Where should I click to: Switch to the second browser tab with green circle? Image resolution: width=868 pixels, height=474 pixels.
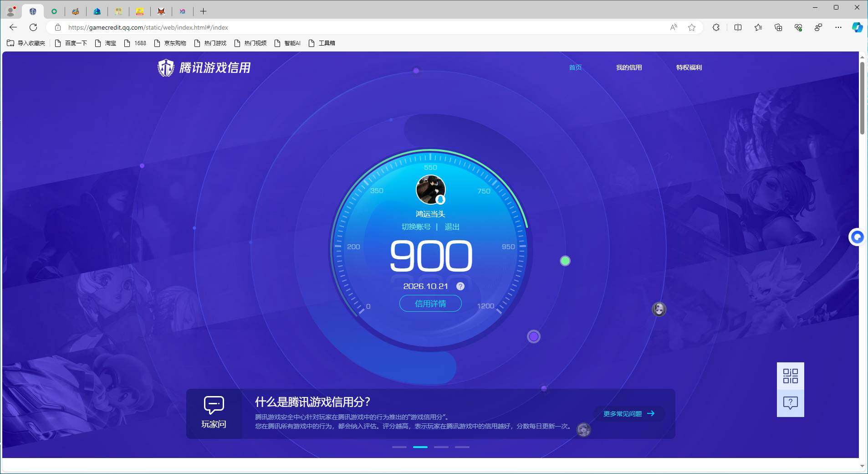pos(54,11)
